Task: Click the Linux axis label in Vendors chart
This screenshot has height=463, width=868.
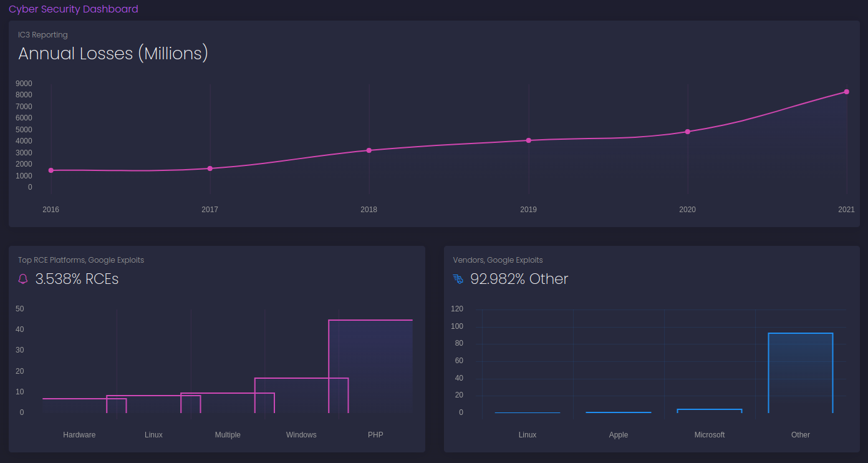Action: tap(528, 434)
